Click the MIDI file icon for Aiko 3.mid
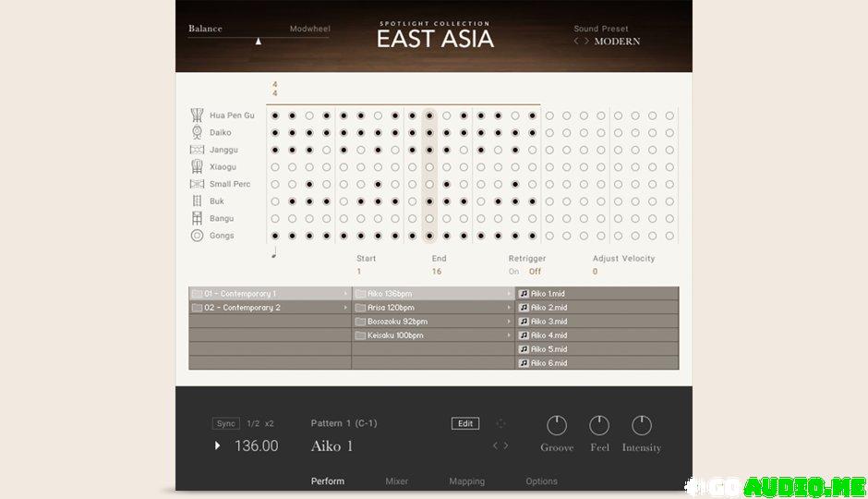Screen dimensions: 868x499 coord(524,322)
